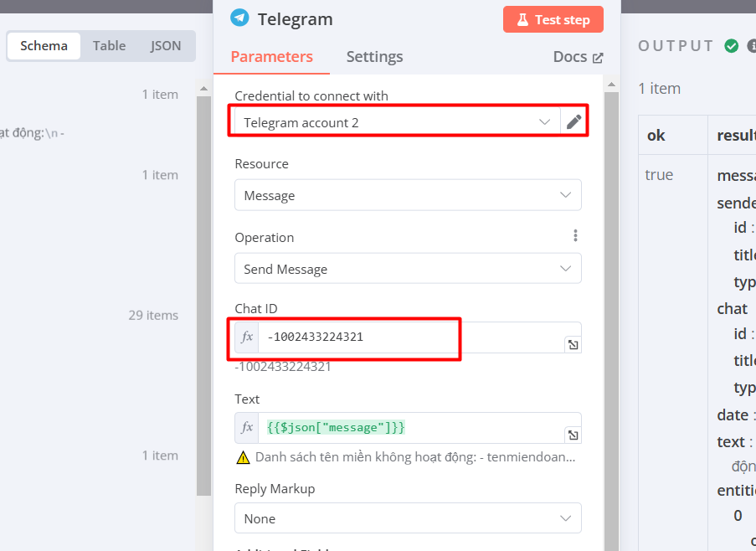Click the parameters panel scrollbar up arrow
The width and height of the screenshot is (756, 551).
611,85
